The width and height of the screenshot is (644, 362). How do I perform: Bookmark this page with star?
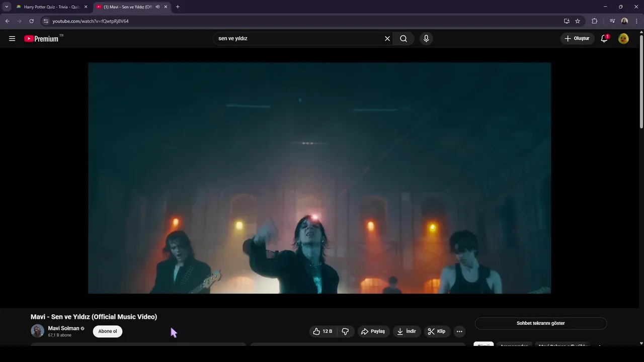tap(578, 21)
